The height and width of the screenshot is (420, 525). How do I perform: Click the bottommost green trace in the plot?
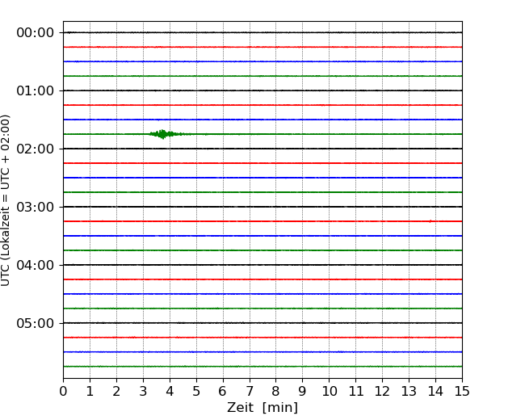coord(262,367)
